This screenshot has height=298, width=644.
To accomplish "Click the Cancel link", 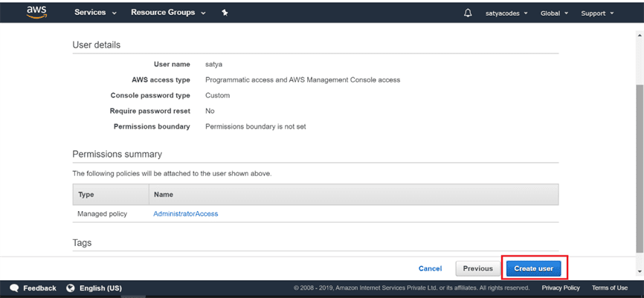I will point(430,268).
